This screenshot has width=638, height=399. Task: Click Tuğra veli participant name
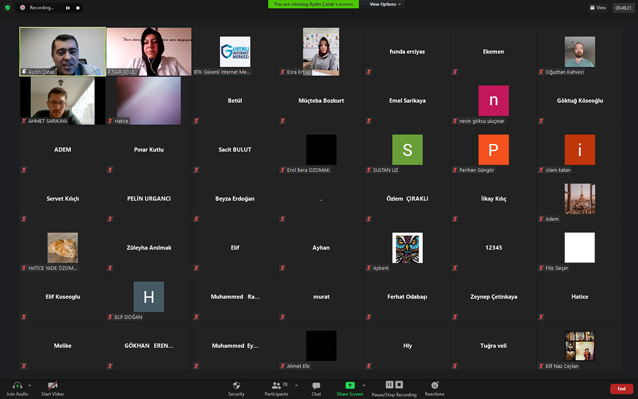(x=494, y=346)
